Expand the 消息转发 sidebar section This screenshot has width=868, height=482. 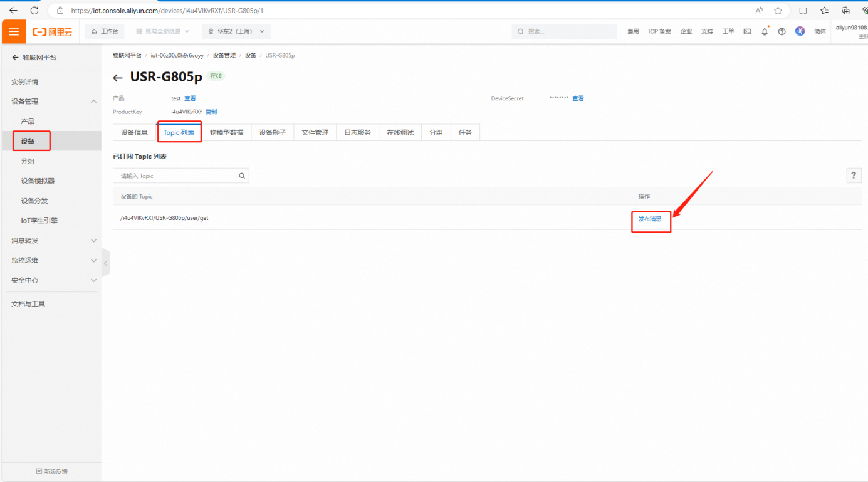click(93, 241)
